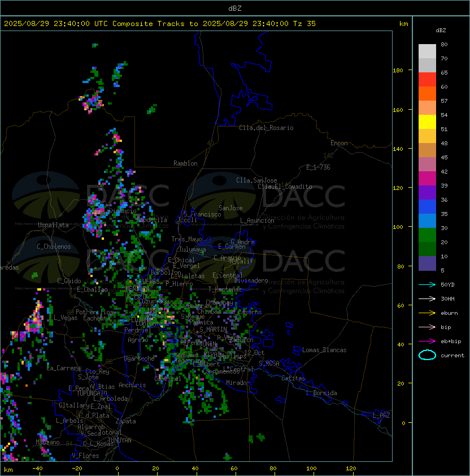Click the L_Asuncion map label
Image resolution: width=470 pixels, height=476 pixels.
(x=257, y=220)
